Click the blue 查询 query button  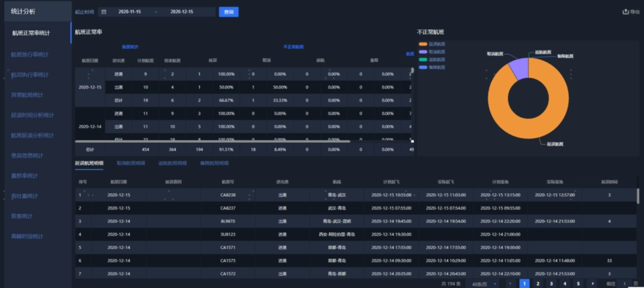click(229, 12)
